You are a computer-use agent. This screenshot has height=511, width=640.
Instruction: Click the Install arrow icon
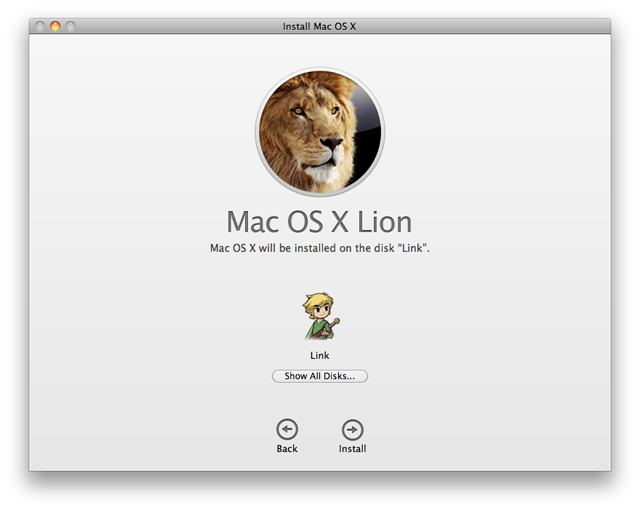tap(352, 430)
